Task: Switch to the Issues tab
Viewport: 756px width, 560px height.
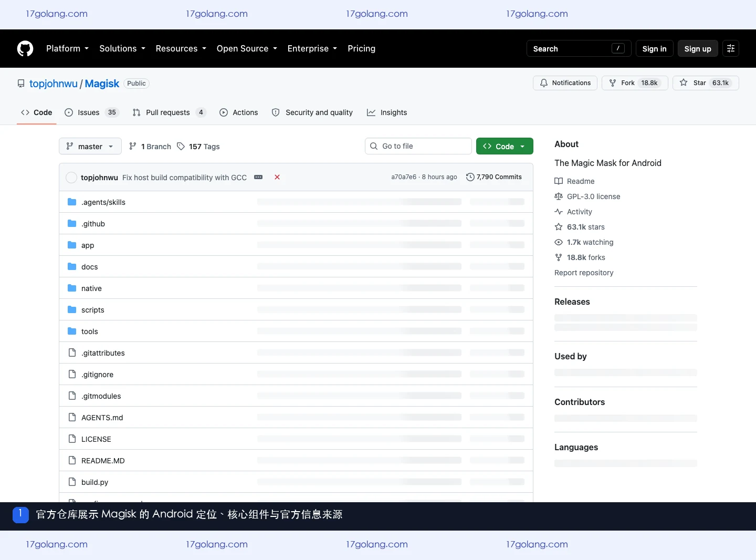Action: point(92,112)
